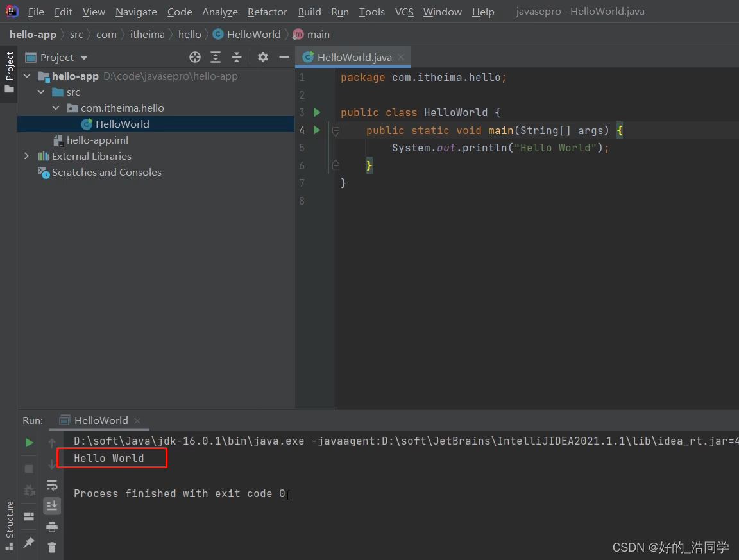Image resolution: width=739 pixels, height=560 pixels.
Task: Hide the Project panel with minus icon
Action: pos(284,58)
